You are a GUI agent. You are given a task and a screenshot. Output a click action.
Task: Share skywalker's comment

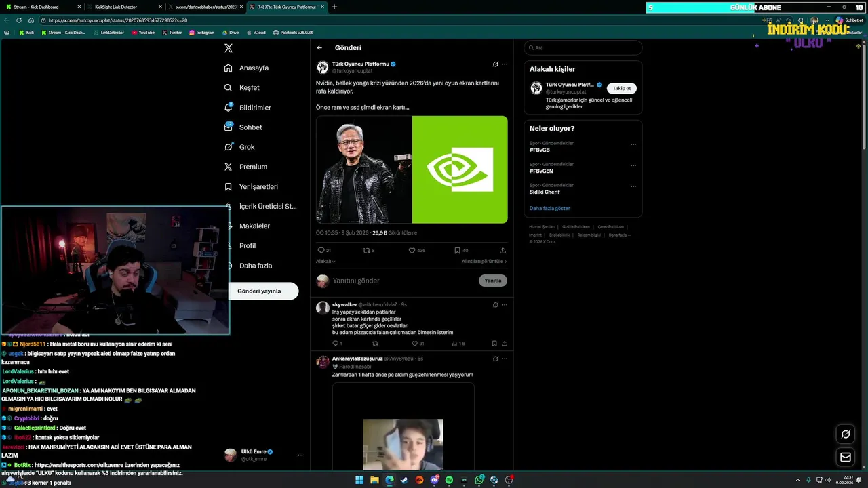coord(504,344)
